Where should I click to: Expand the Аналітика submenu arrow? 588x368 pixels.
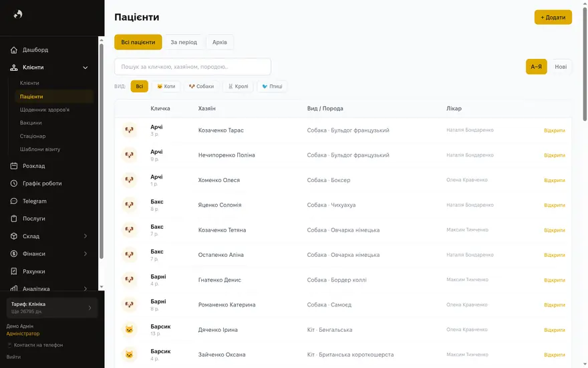[85, 288]
